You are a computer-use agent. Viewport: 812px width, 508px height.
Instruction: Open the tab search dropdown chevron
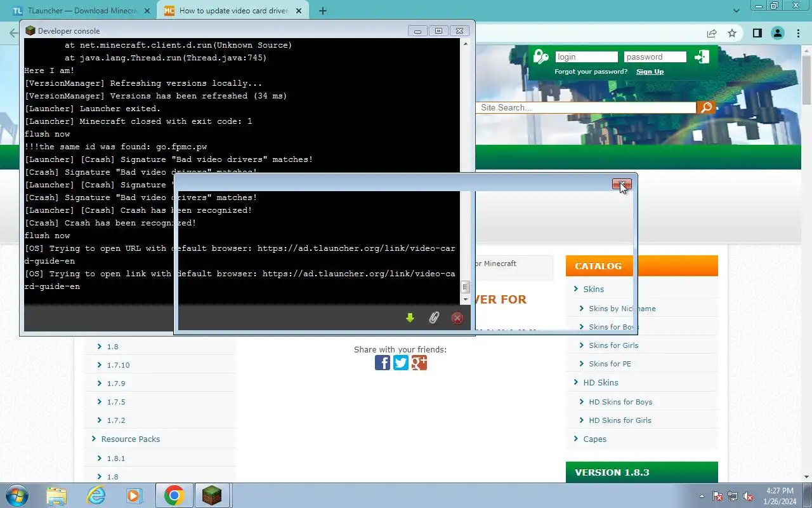click(x=737, y=10)
